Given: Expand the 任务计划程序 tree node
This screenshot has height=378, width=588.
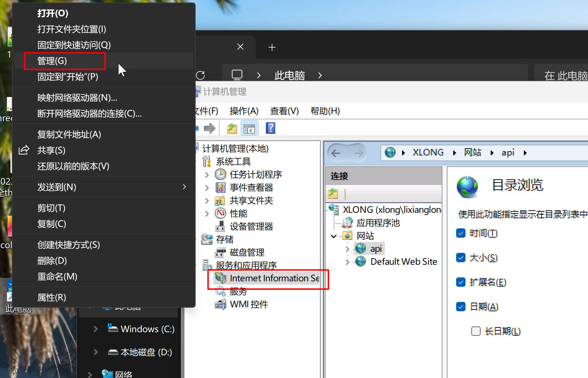Looking at the screenshot, I should coord(207,175).
